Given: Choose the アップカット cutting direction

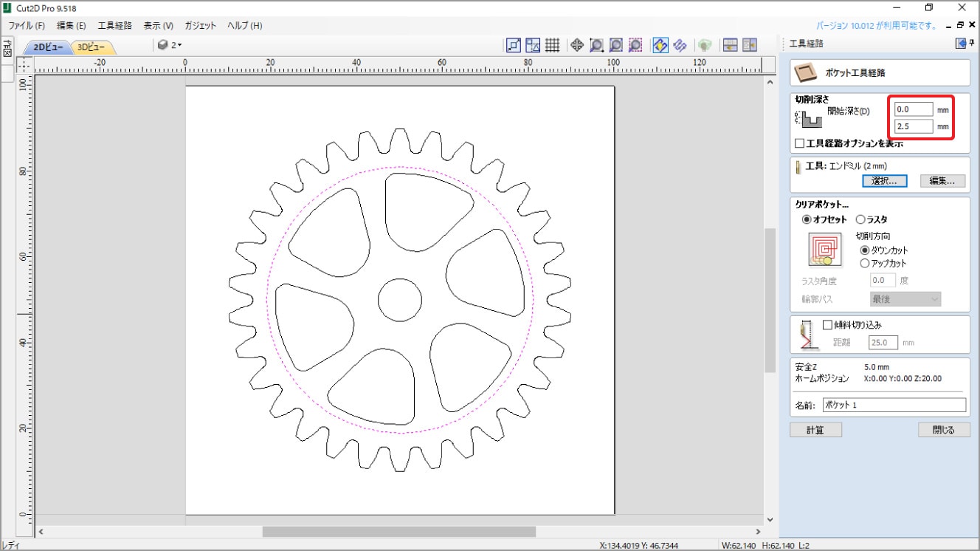Looking at the screenshot, I should [x=866, y=263].
